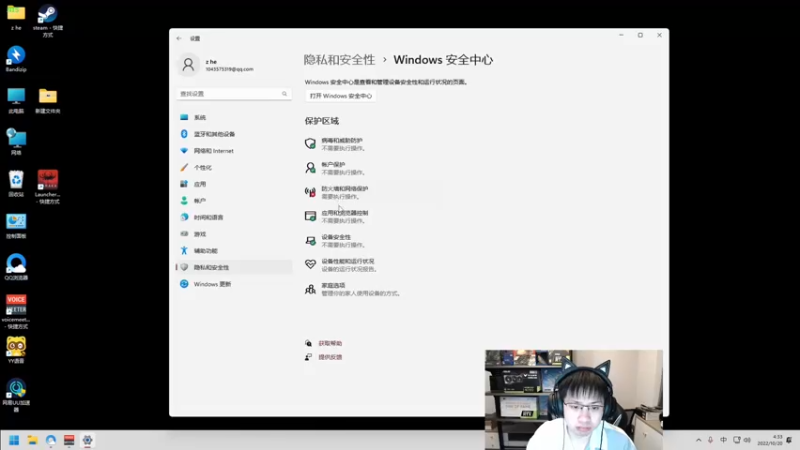Open 帐户保护 person icon
Screen dimensions: 800x450
[310, 168]
